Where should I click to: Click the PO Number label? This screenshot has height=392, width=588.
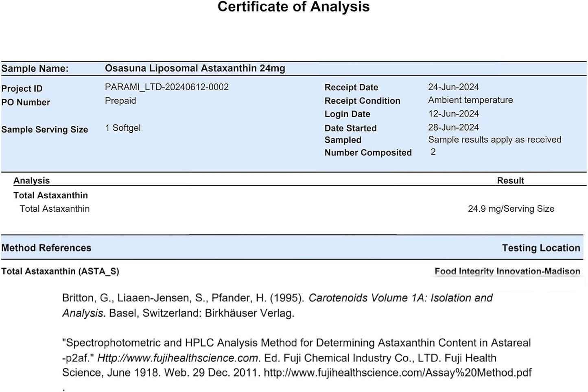tap(26, 102)
